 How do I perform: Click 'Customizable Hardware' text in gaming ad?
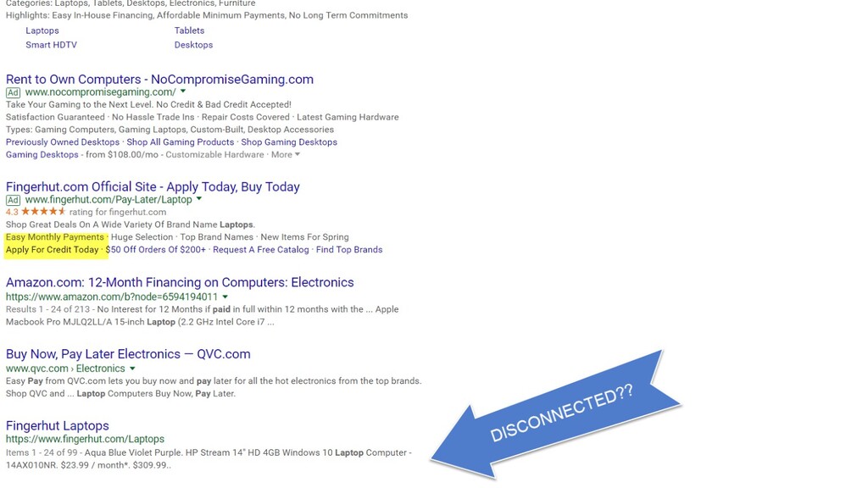click(x=214, y=155)
